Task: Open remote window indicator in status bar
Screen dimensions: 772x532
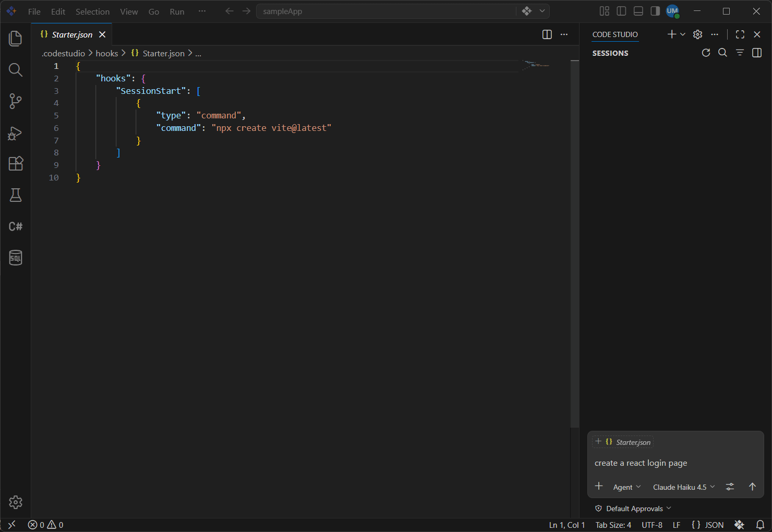Action: [12, 525]
